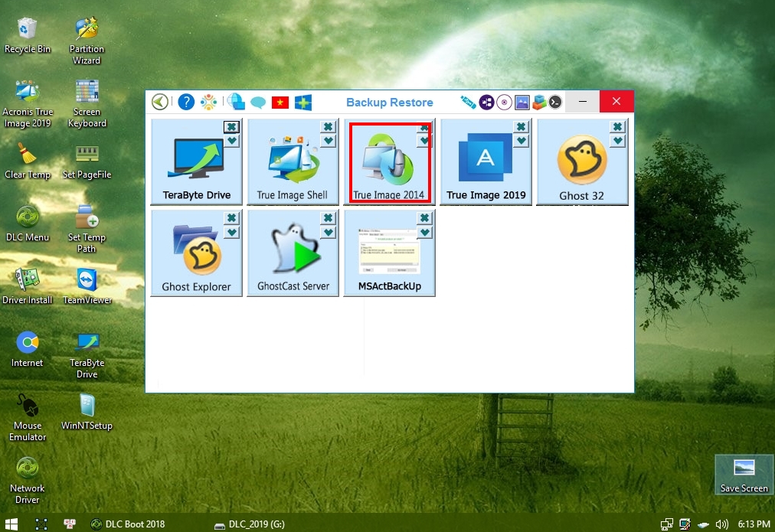Select the TeamViewer desktop icon
775x532 pixels.
87,286
